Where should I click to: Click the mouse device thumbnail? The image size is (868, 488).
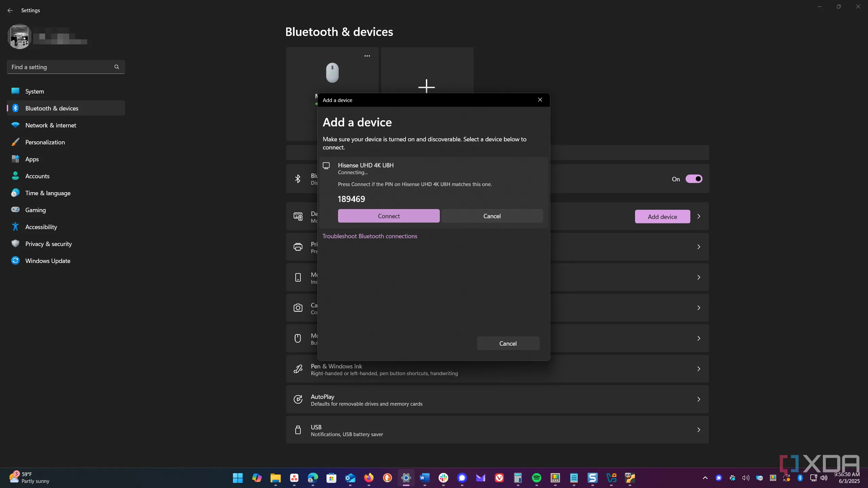pos(332,73)
